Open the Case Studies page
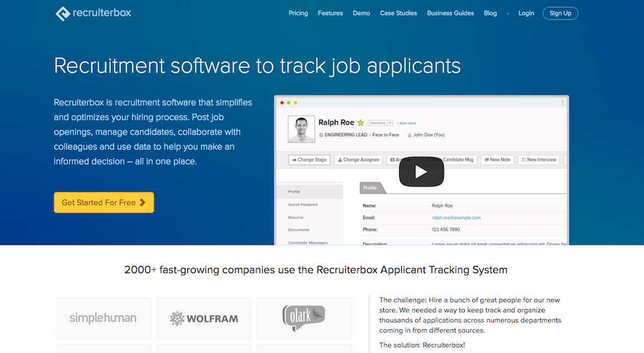This screenshot has height=353, width=644. point(398,13)
